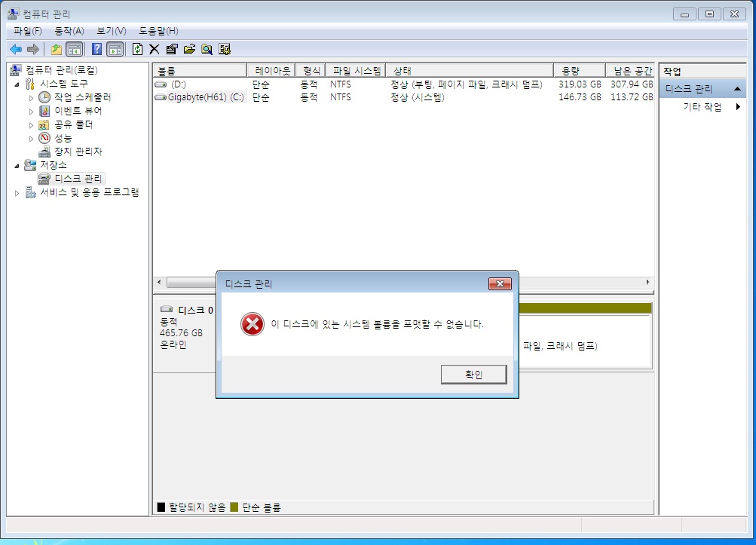The image size is (756, 545).
Task: Expand the 작업 스케줄러 tree node
Action: tap(31, 98)
